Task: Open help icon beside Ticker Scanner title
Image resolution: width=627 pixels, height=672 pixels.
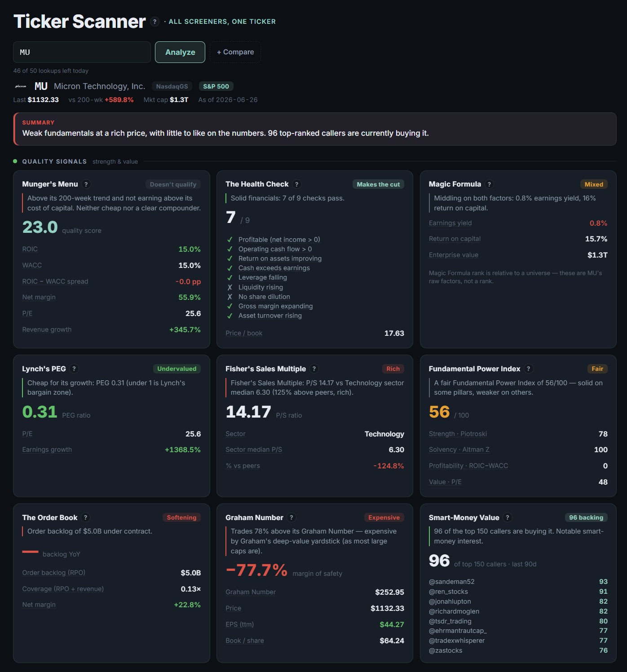Action: [x=155, y=22]
